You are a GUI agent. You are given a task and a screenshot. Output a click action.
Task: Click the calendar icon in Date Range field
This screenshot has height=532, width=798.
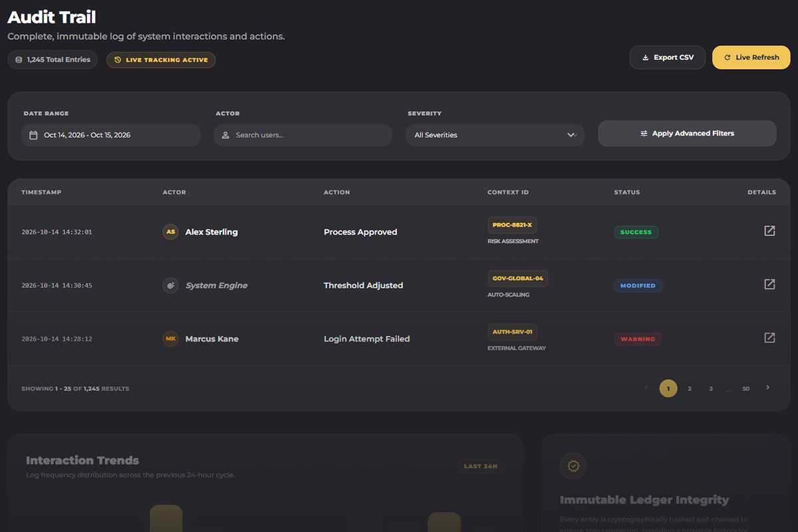[34, 135]
